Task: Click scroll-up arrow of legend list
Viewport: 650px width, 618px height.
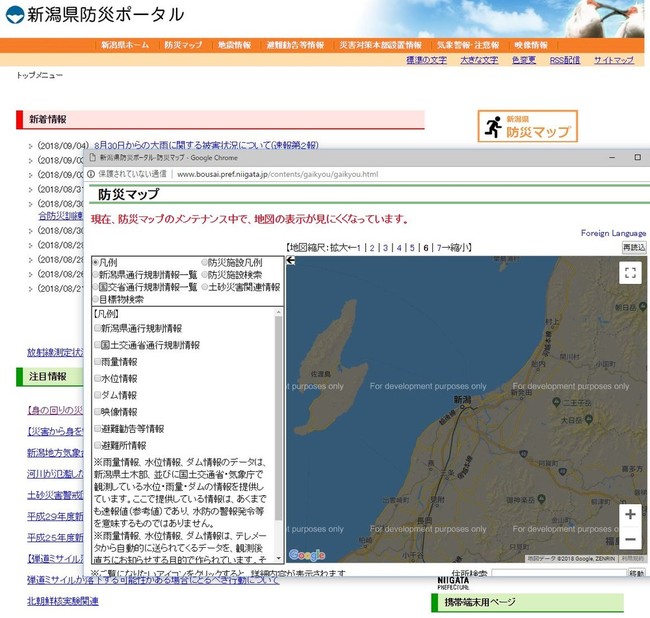Action: (x=279, y=312)
